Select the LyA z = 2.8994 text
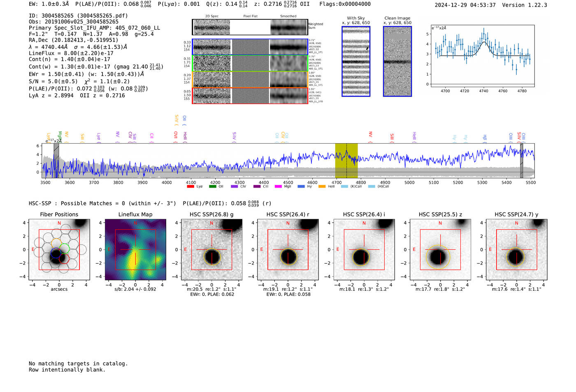Viewport: 576px width, 392px height. coord(51,95)
